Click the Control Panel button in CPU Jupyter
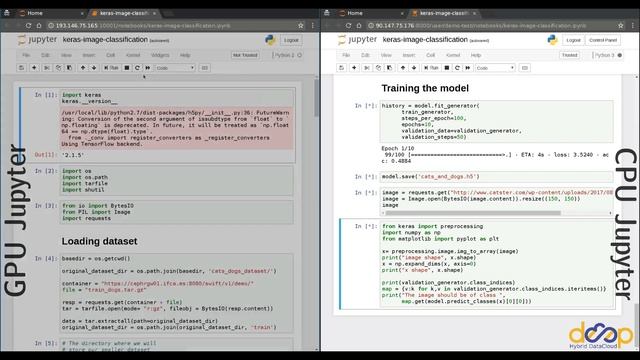 [603, 40]
